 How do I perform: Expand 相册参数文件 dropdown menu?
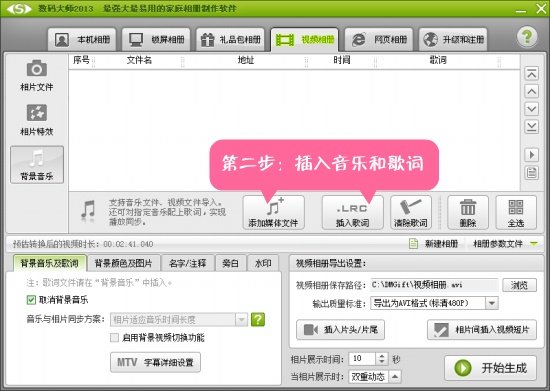click(x=505, y=244)
